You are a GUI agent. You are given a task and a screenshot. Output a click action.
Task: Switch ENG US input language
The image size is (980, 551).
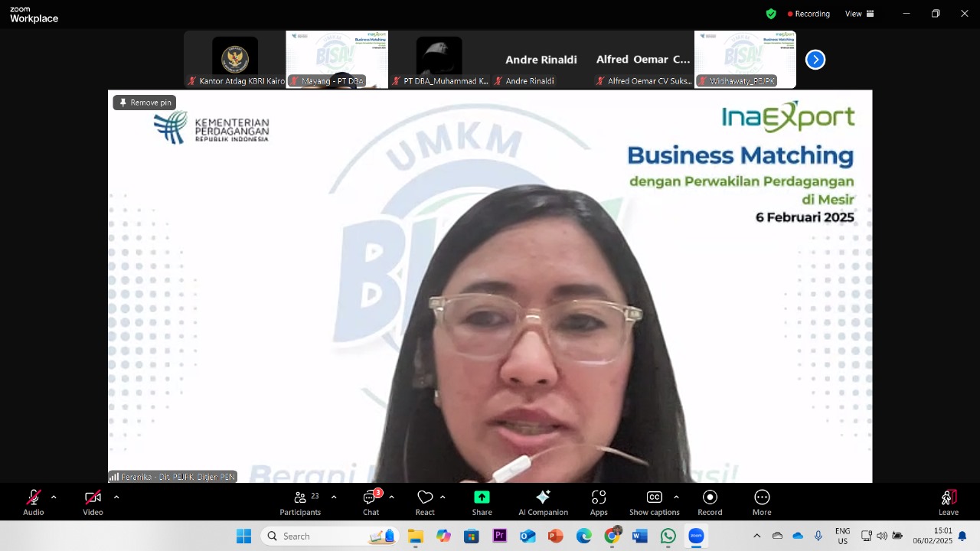point(842,536)
